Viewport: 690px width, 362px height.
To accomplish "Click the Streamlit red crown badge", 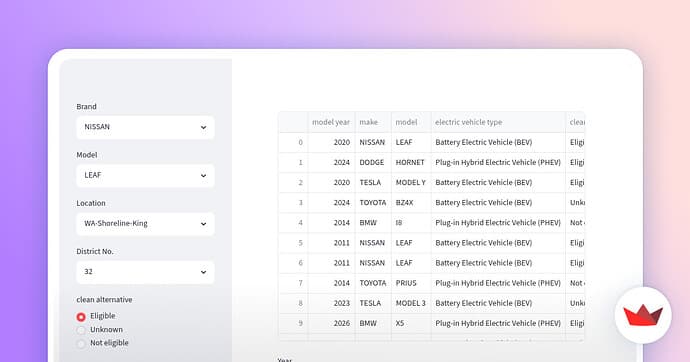I will point(643,315).
